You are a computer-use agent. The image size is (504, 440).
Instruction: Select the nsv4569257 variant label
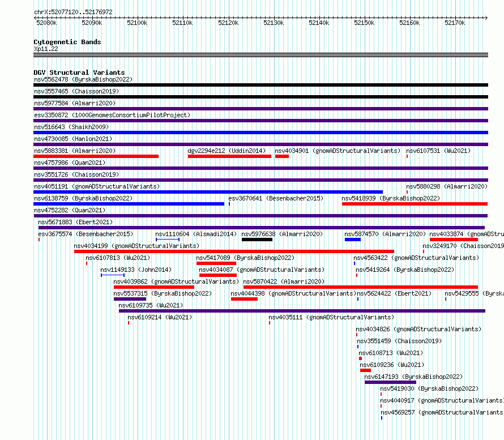point(442,412)
